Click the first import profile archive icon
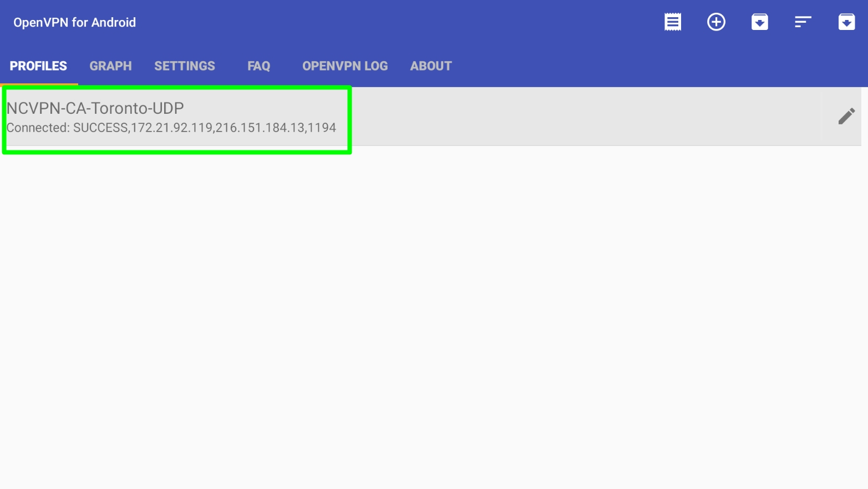The image size is (868, 489). 760,22
